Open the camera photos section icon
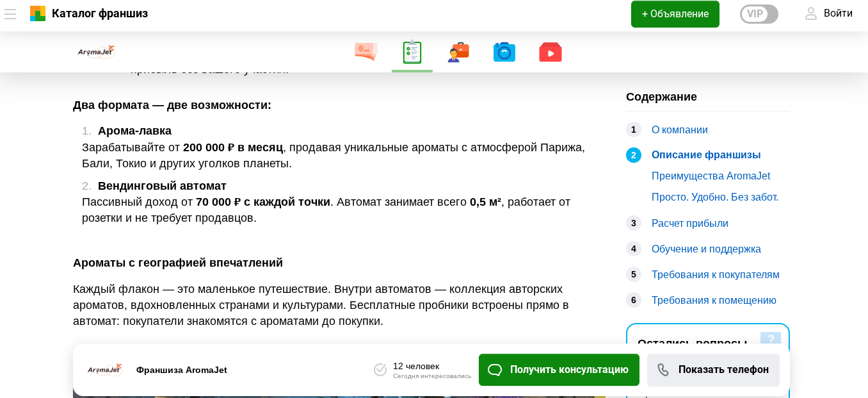Screen dimensions: 868x398 coord(504,52)
